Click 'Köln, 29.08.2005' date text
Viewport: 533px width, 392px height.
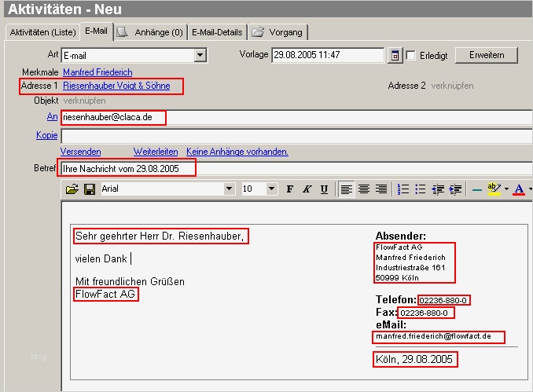pos(414,359)
